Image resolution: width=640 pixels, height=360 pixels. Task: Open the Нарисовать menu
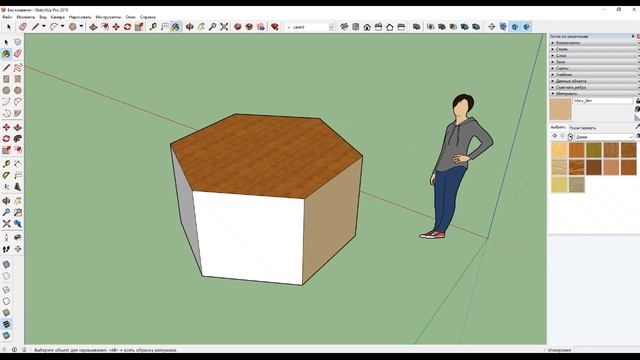(80, 17)
